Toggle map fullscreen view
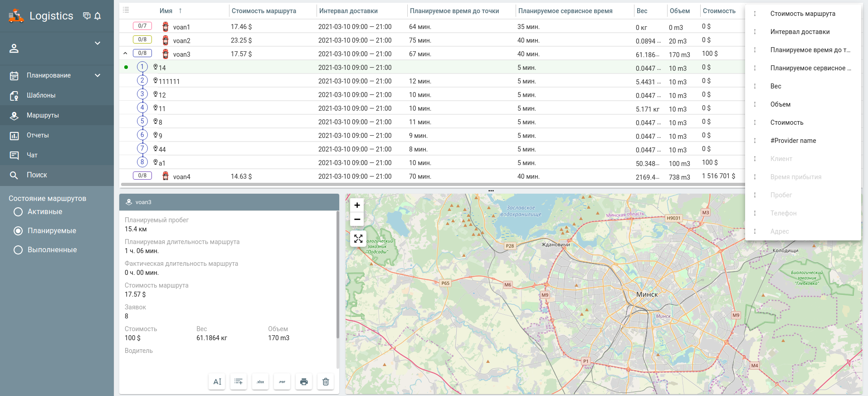The height and width of the screenshot is (396, 868). click(358, 239)
